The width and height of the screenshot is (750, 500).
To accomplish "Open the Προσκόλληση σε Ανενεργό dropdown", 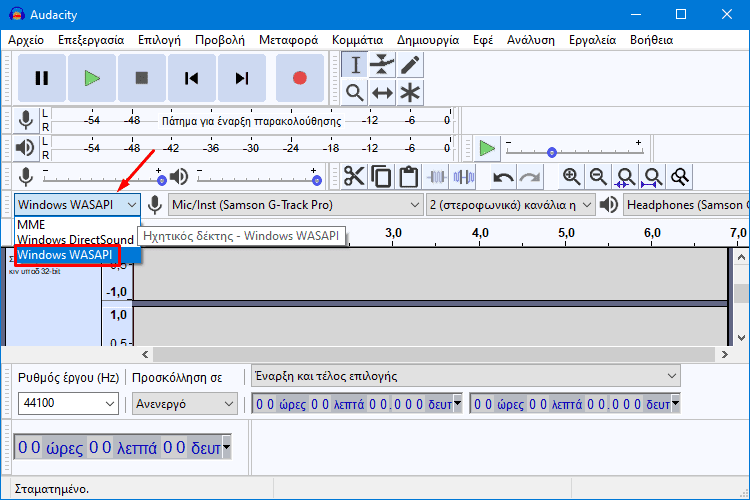I will pyautogui.click(x=185, y=404).
